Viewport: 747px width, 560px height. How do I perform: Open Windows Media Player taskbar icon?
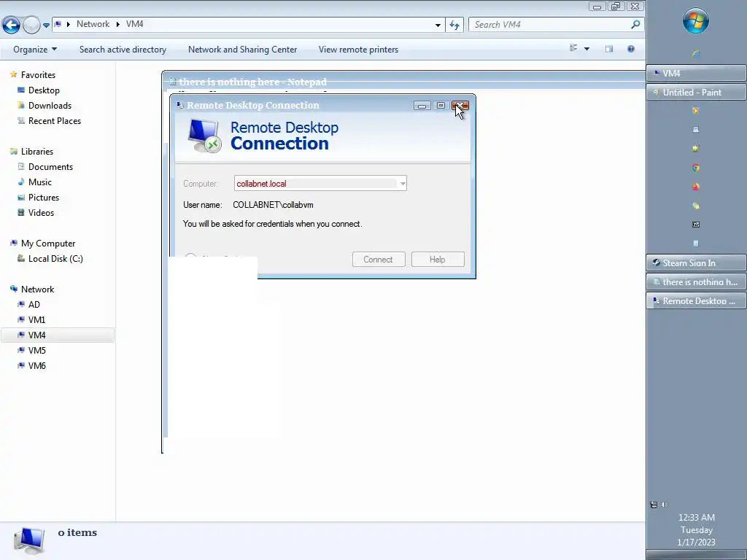pos(695,111)
